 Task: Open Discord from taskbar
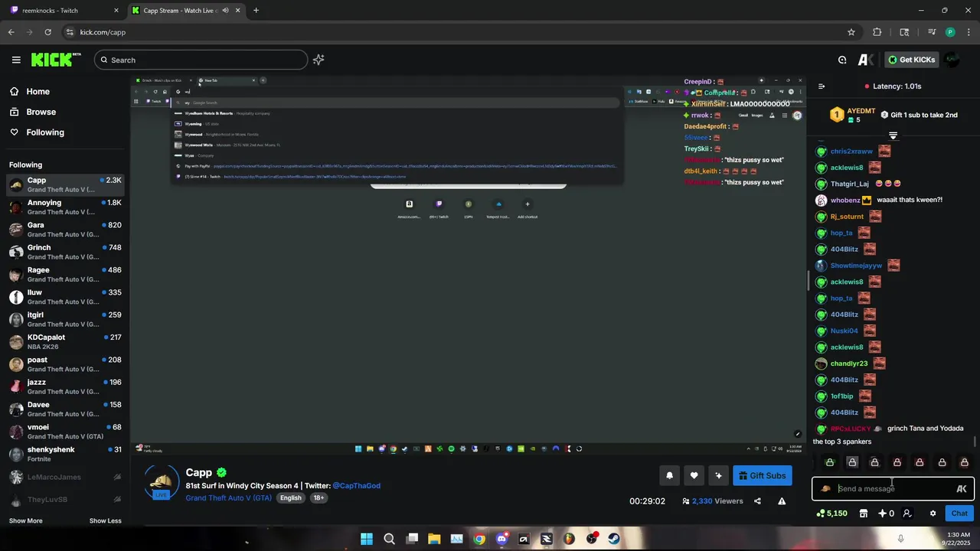(x=501, y=539)
